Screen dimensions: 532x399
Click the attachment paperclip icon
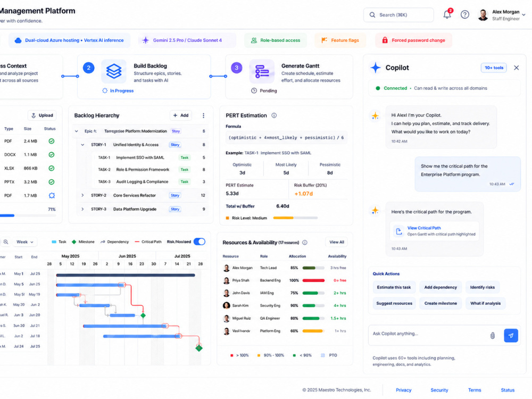point(492,336)
